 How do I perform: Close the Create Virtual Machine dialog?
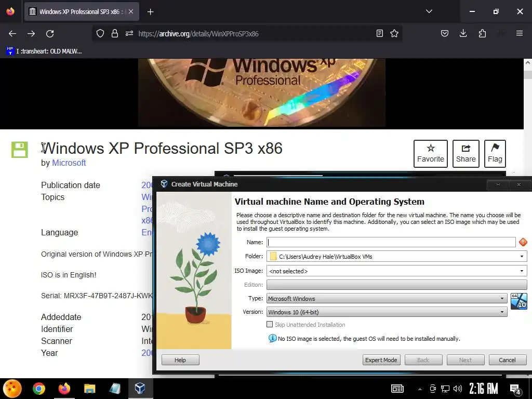click(x=519, y=184)
